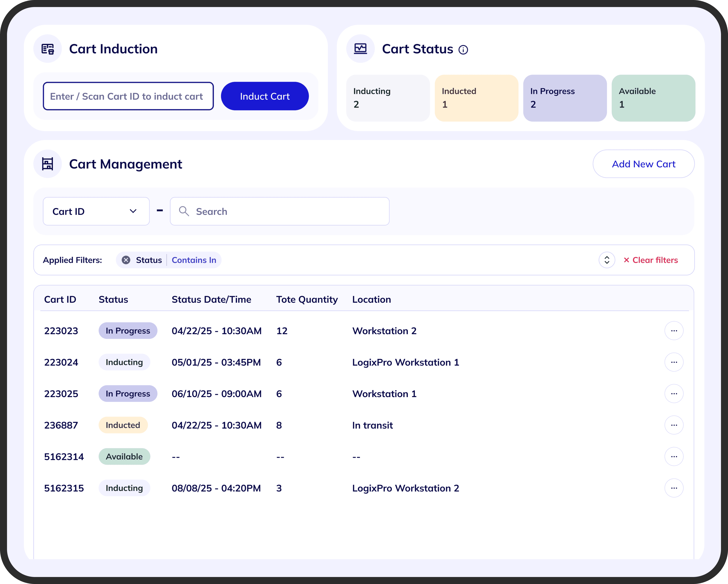Open more options for cart 5162315
Image resolution: width=728 pixels, height=584 pixels.
coord(674,488)
